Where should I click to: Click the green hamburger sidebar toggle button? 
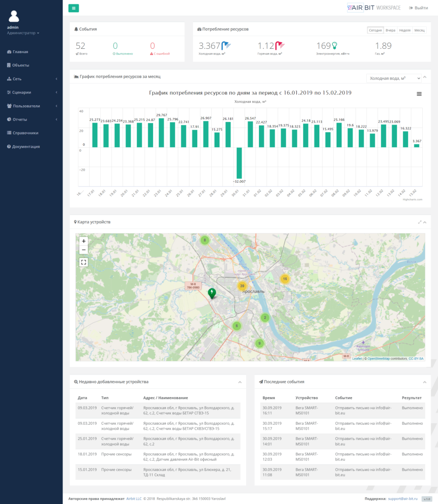click(x=74, y=8)
